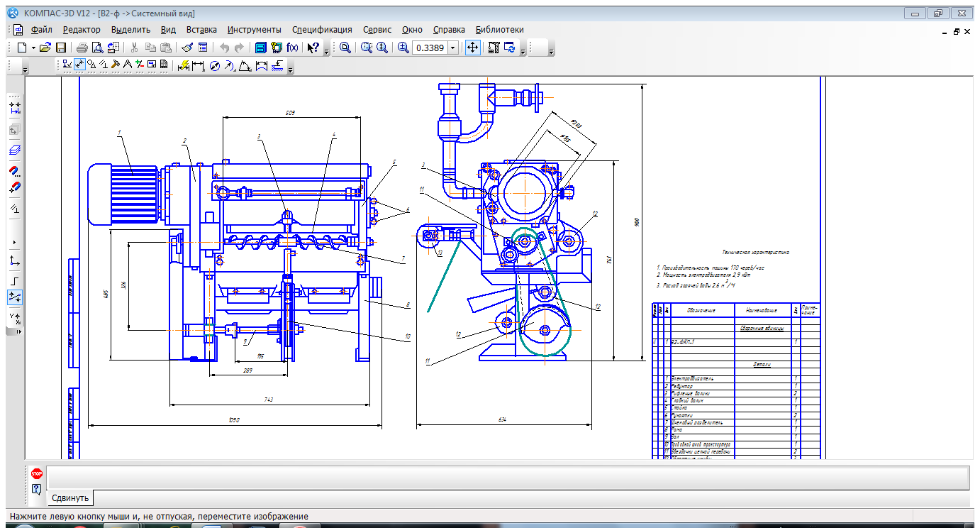This screenshot has height=528, width=980.
Task: Select the Height Dimension tool
Action: click(x=277, y=66)
